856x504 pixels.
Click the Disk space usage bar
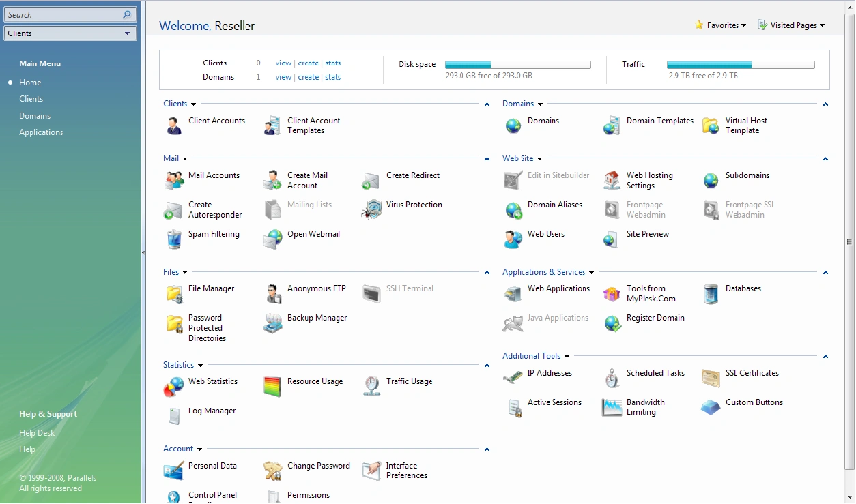click(518, 65)
